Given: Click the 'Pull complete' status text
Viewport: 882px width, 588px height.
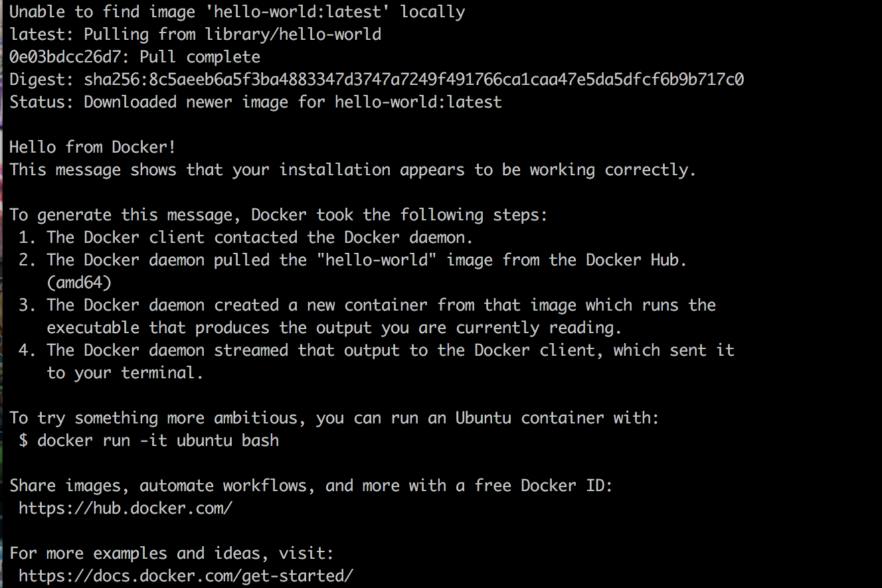Looking at the screenshot, I should pos(200,57).
